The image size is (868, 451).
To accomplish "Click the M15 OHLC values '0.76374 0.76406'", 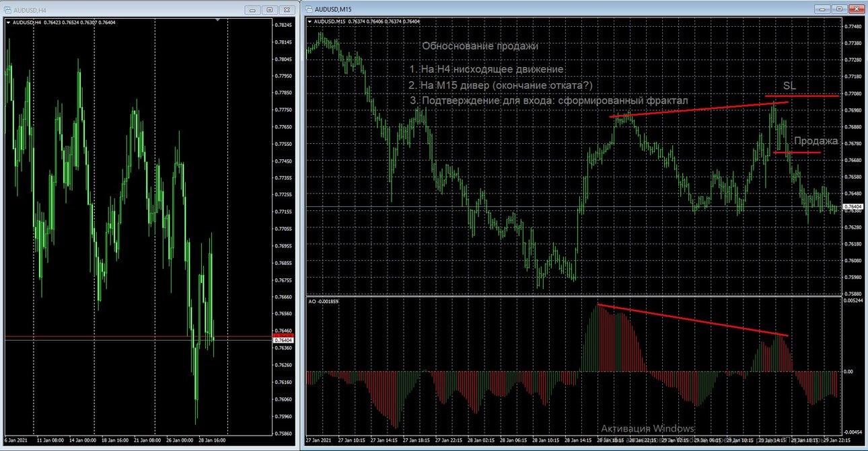I will 366,22.
